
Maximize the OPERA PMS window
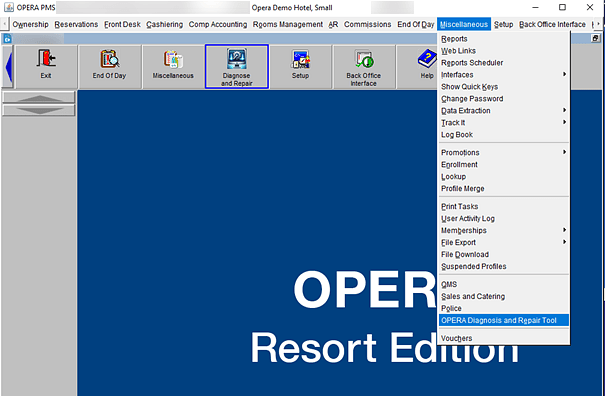coord(563,7)
